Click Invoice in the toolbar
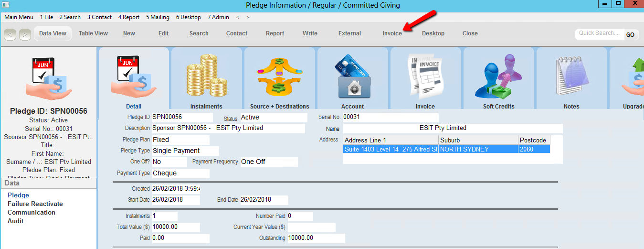The image size is (644, 249). 392,33
